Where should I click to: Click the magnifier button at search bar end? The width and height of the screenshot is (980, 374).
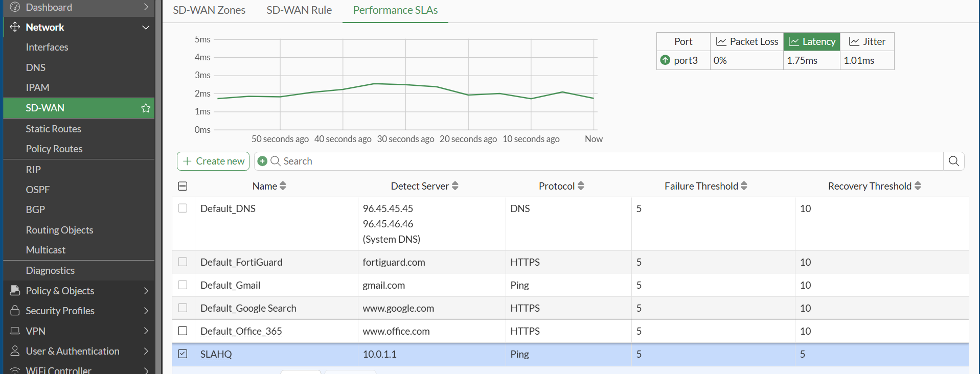953,161
